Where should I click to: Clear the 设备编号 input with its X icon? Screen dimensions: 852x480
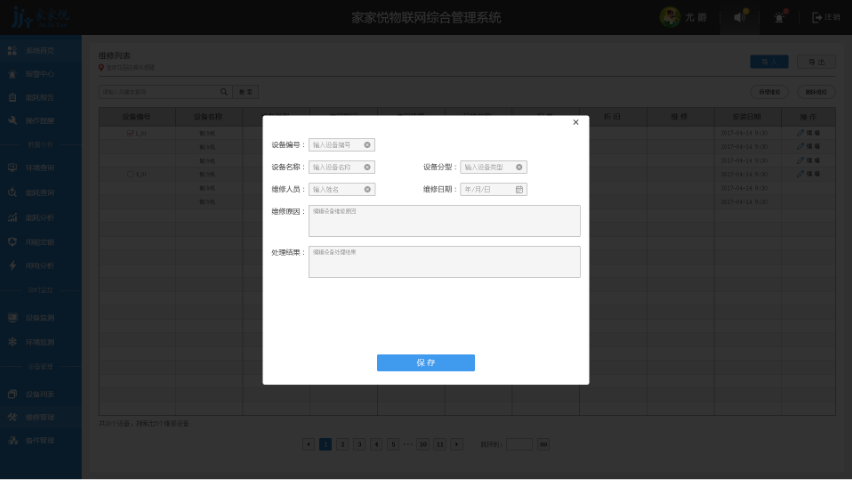pos(367,145)
